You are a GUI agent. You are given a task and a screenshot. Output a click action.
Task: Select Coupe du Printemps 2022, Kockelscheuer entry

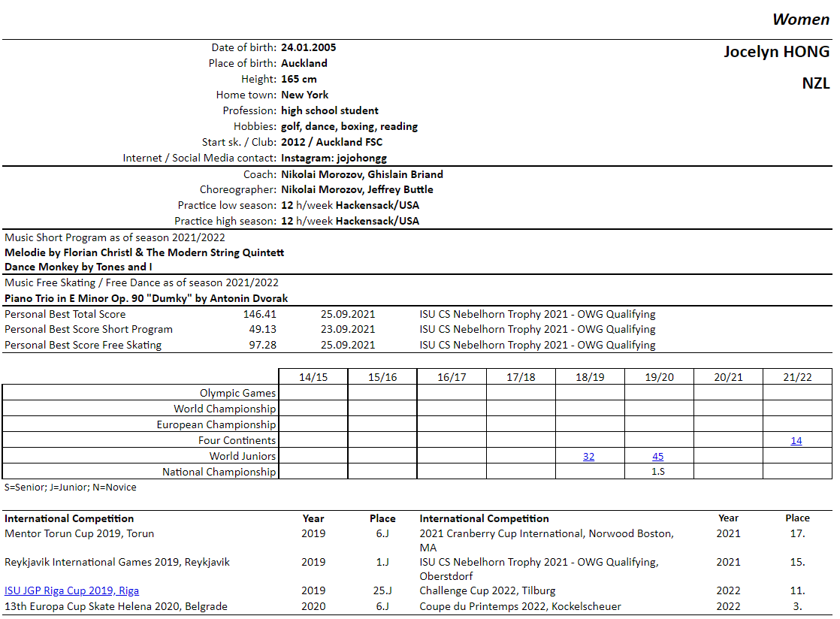tap(520, 607)
